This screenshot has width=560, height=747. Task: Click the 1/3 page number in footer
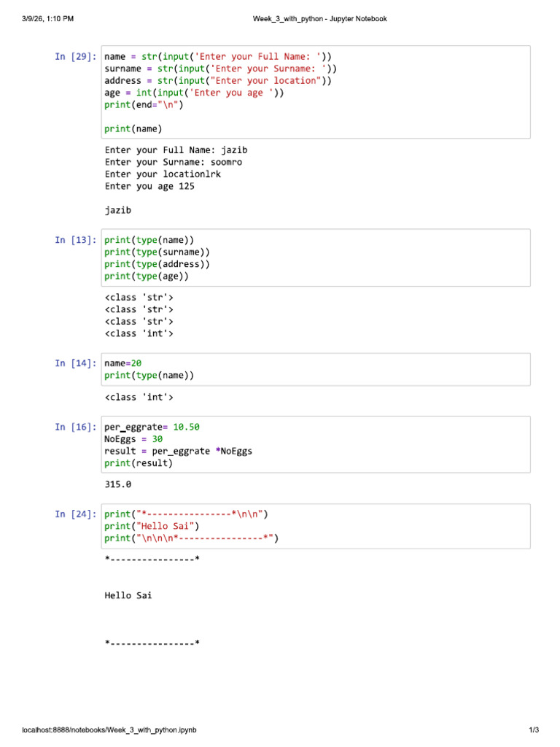pyautogui.click(x=534, y=729)
